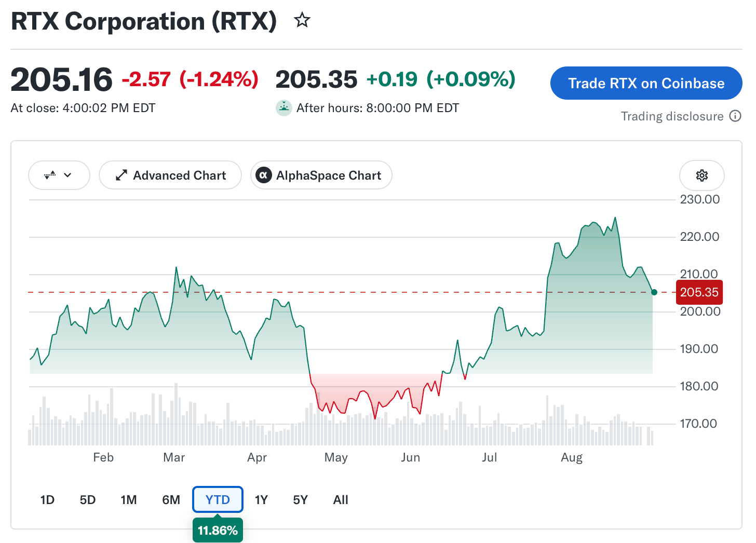Select the YTD range tab
The height and width of the screenshot is (543, 756).
[x=218, y=500]
